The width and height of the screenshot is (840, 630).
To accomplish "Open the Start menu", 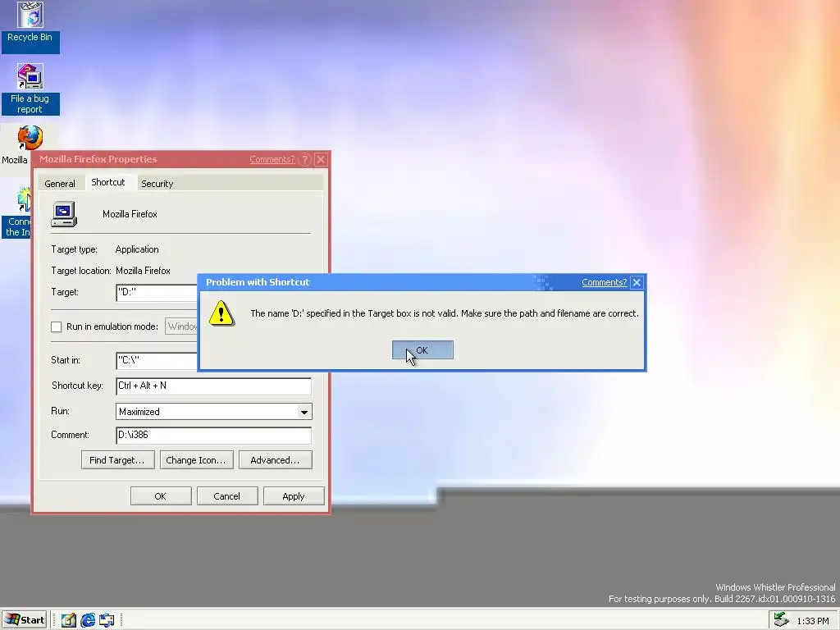I will click(25, 620).
